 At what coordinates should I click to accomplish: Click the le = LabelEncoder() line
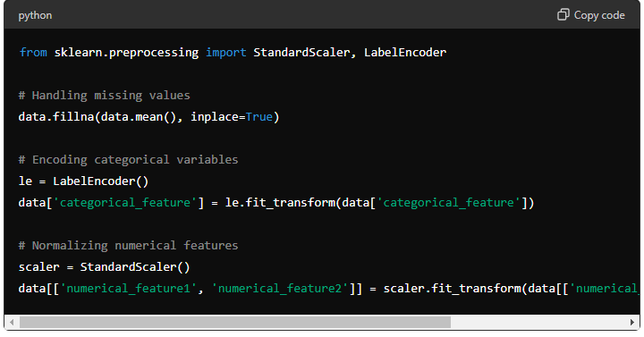click(83, 181)
